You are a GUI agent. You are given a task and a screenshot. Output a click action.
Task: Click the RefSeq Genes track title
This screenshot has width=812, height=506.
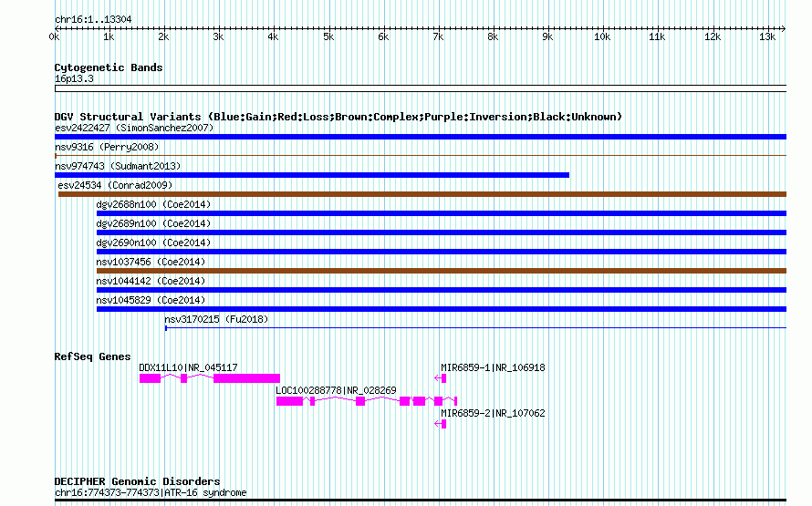click(x=92, y=356)
